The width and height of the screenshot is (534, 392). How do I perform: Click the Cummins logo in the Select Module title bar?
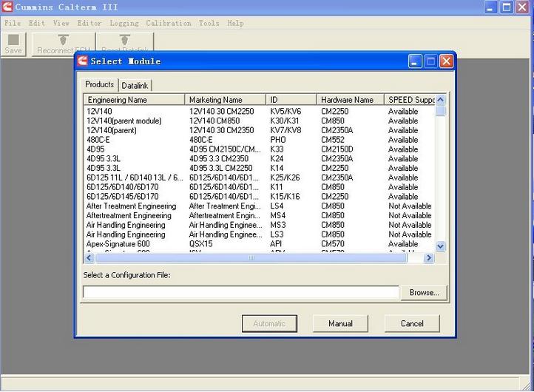[x=82, y=61]
